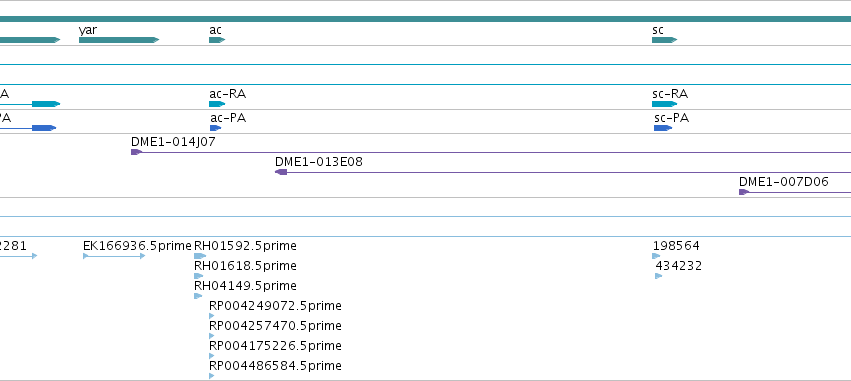Click the ac-RA transcript glyph
The height and width of the screenshot is (381, 851).
[217, 104]
